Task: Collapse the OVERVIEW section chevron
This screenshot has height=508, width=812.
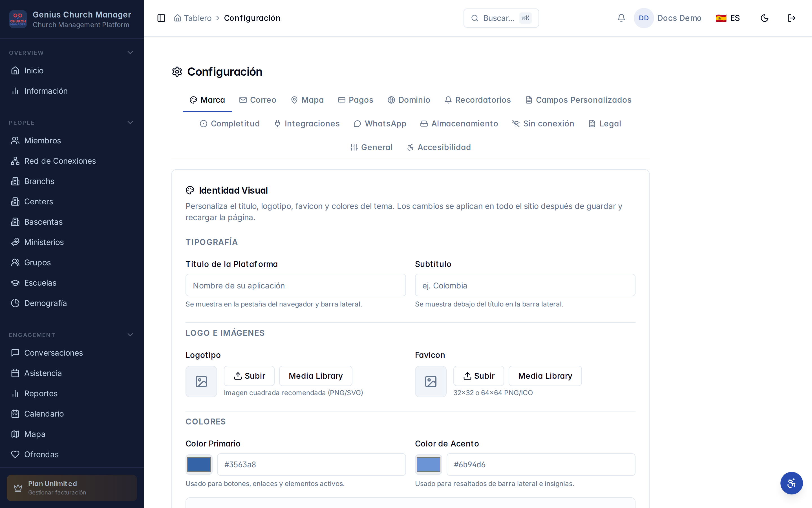Action: (x=130, y=52)
